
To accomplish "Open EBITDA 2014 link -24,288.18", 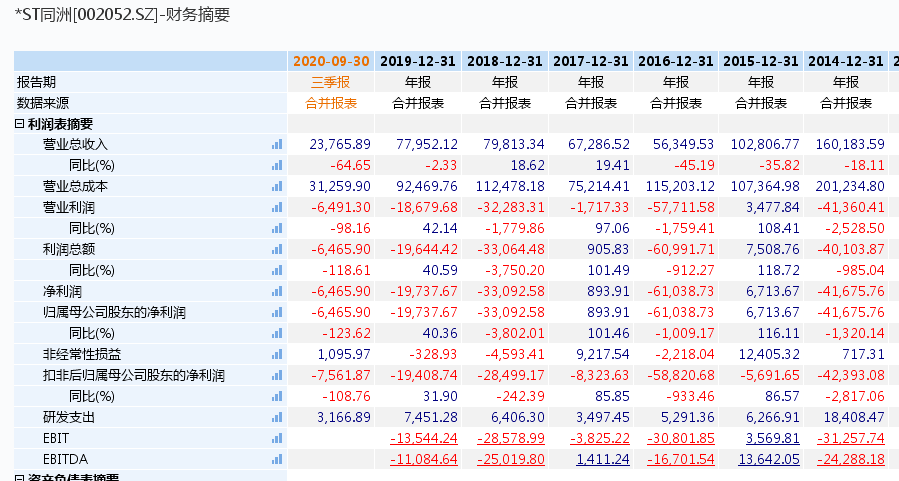I will coord(851,459).
